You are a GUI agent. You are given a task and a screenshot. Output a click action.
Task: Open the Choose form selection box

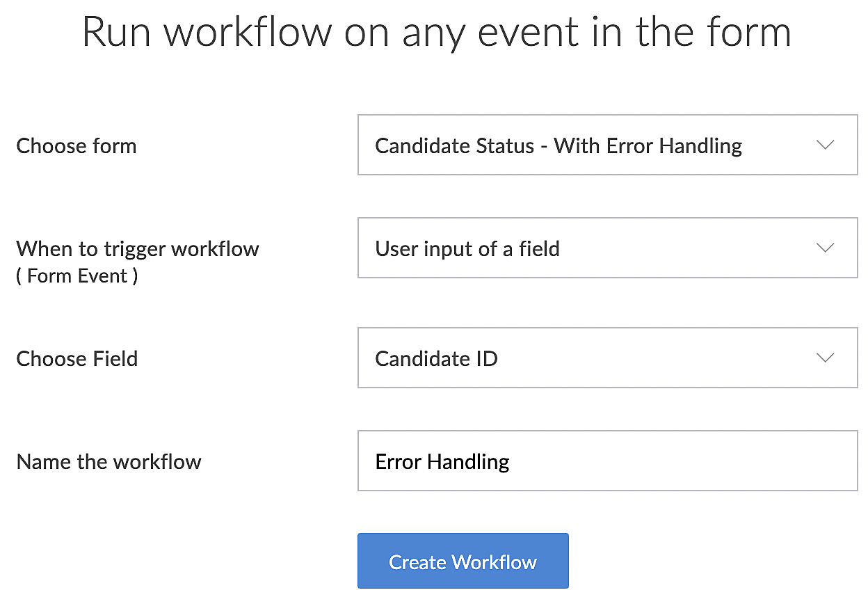[606, 145]
